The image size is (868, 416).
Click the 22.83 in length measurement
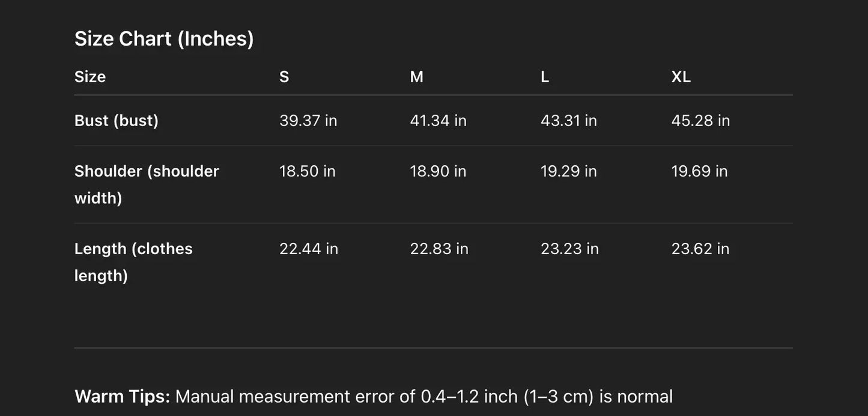[x=439, y=249]
